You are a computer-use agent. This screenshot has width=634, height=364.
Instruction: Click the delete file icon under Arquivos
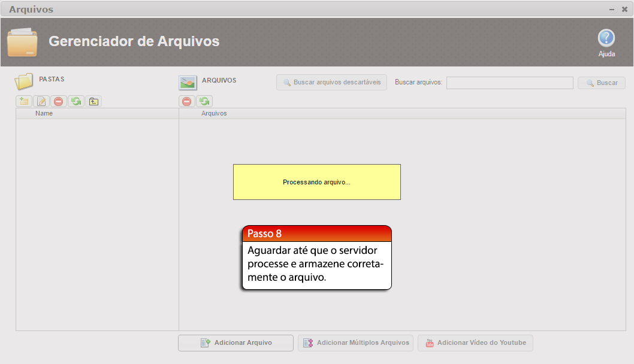coord(187,101)
